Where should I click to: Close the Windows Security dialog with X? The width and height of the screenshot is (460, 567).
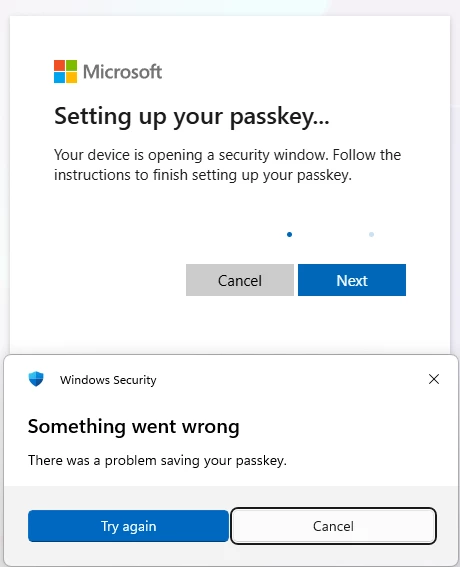[x=434, y=379]
